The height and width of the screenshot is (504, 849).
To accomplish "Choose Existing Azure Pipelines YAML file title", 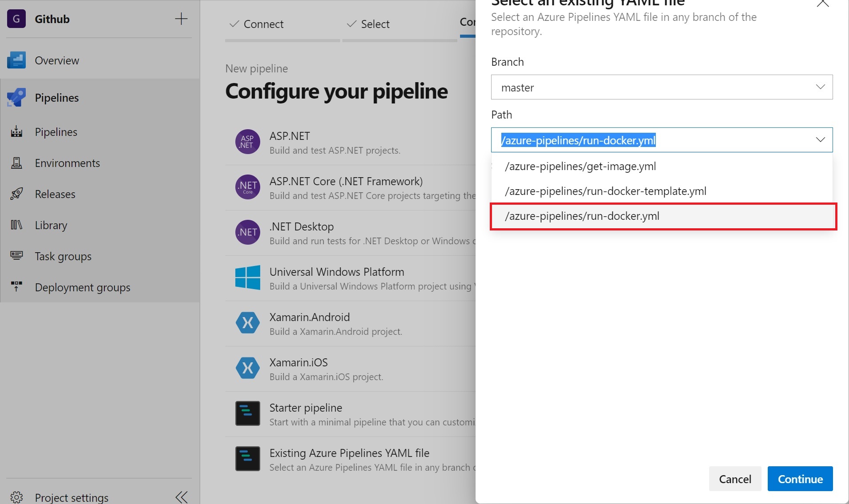I will pyautogui.click(x=349, y=453).
